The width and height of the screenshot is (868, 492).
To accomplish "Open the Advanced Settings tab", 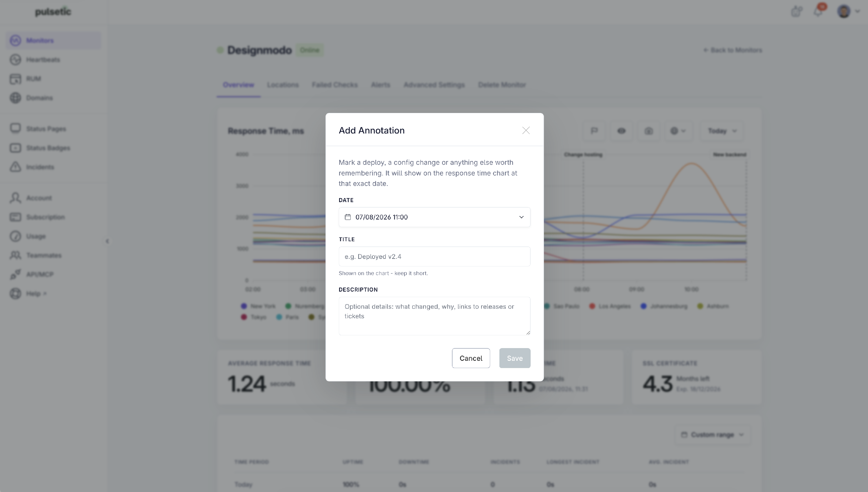I will coord(434,85).
